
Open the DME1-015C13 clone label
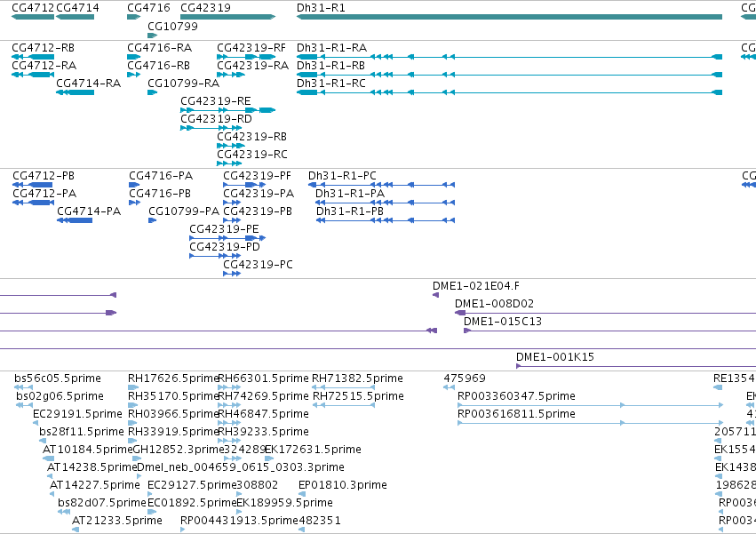click(x=503, y=322)
